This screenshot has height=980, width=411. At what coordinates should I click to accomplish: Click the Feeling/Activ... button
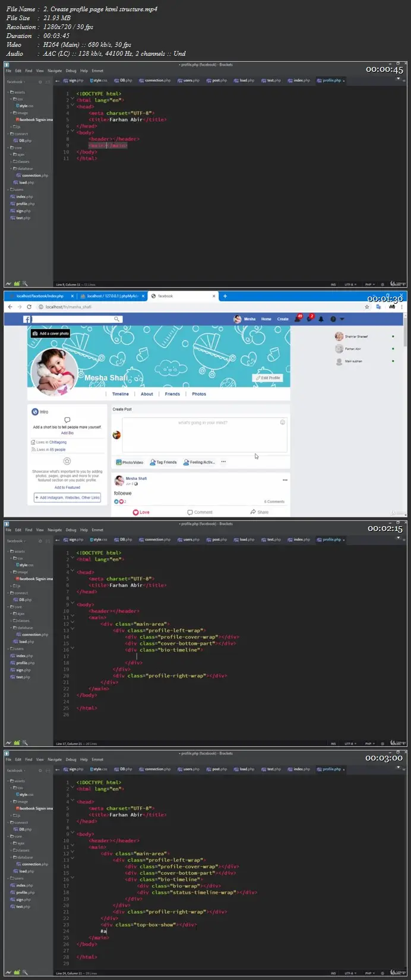(200, 462)
